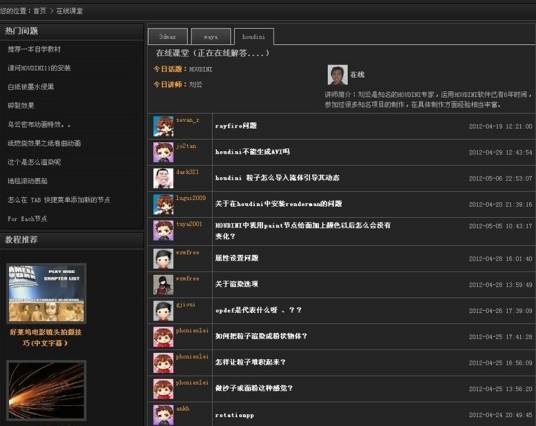Screen dimensions: 536x426
Task: Open the rotationpp thread title
Action: [x=234, y=415]
